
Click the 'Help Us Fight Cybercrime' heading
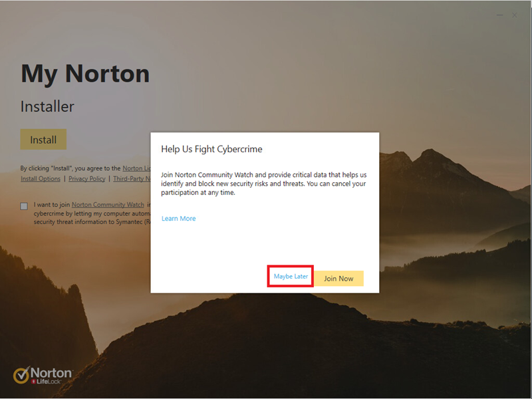click(x=211, y=149)
